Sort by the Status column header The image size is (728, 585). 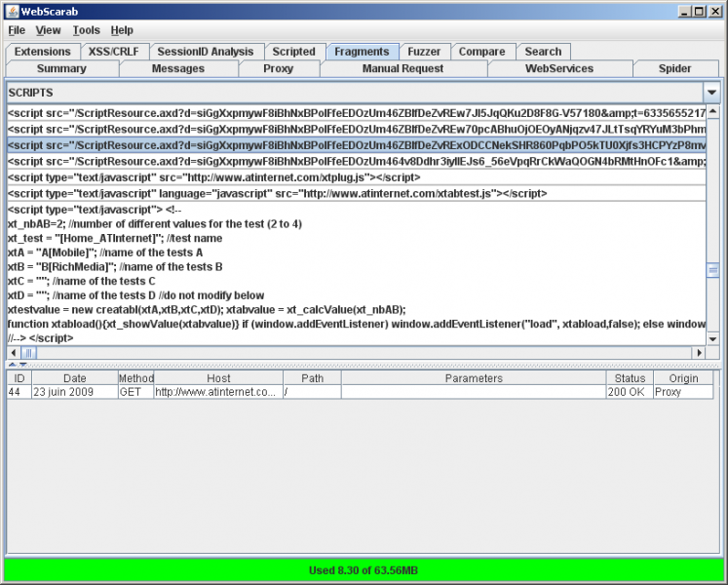[630, 378]
